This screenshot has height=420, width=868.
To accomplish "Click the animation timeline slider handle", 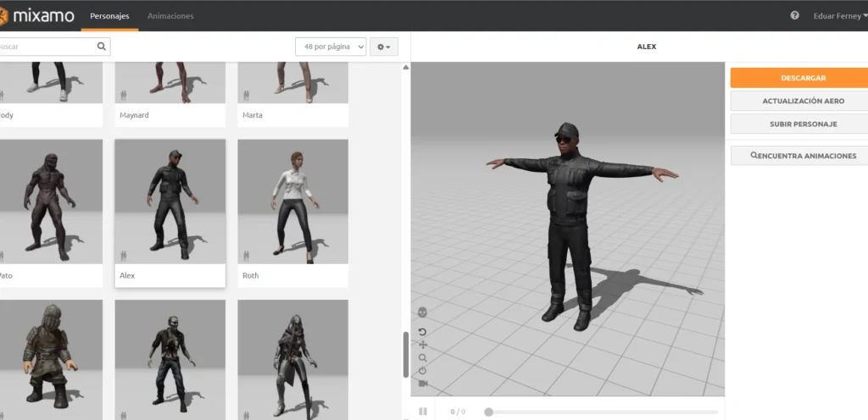I will (x=489, y=412).
